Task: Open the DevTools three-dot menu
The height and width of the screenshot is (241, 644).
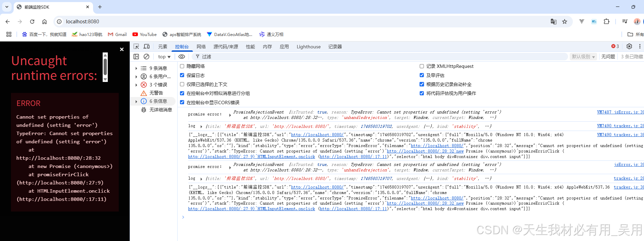Action: (640, 46)
